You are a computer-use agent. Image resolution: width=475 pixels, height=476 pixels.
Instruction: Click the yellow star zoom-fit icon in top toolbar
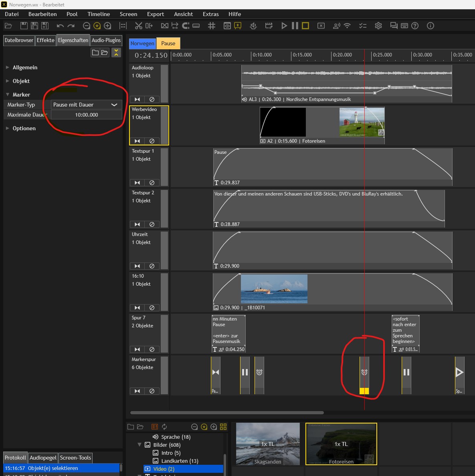coord(97,26)
